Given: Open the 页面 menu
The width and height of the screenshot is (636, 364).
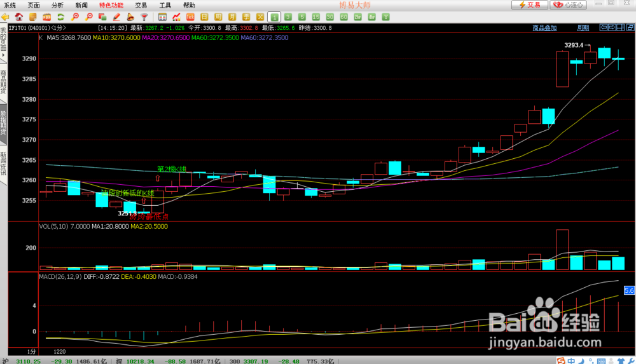Looking at the screenshot, I should 34,5.
